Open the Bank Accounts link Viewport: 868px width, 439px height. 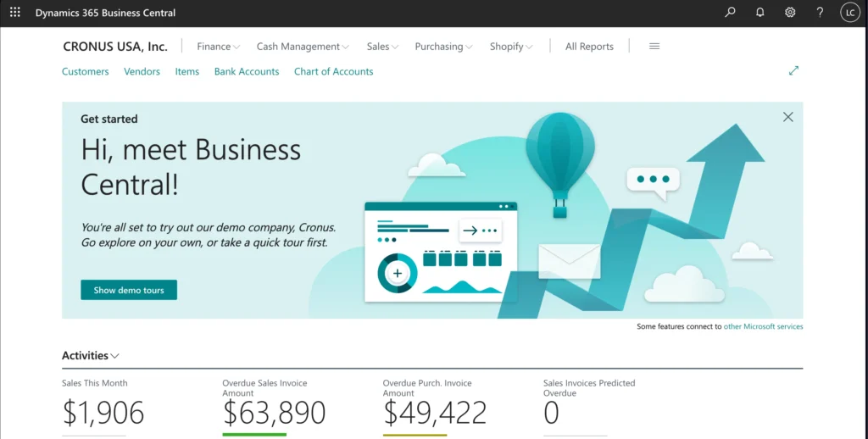pyautogui.click(x=247, y=71)
